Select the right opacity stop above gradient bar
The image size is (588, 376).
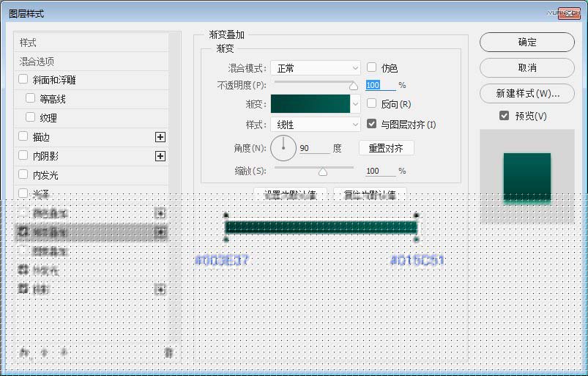click(x=416, y=215)
